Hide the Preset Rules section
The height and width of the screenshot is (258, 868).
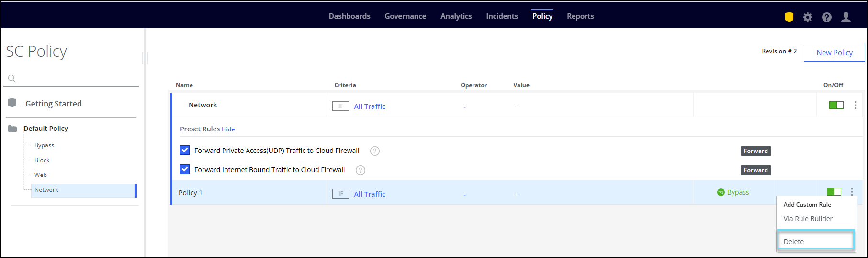(x=228, y=129)
